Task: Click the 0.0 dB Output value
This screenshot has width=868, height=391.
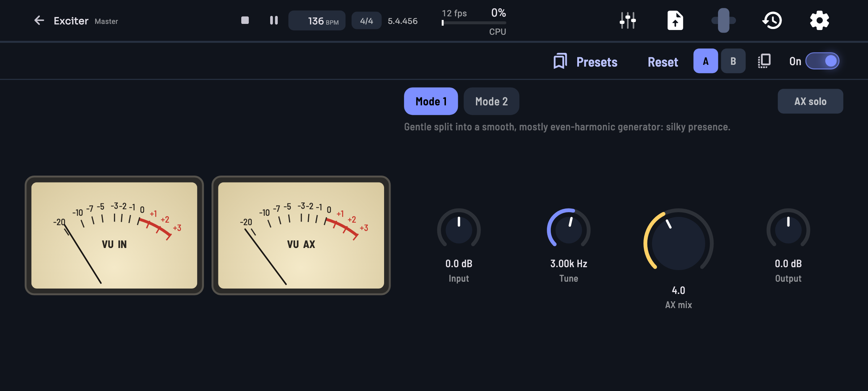Action: 788,264
